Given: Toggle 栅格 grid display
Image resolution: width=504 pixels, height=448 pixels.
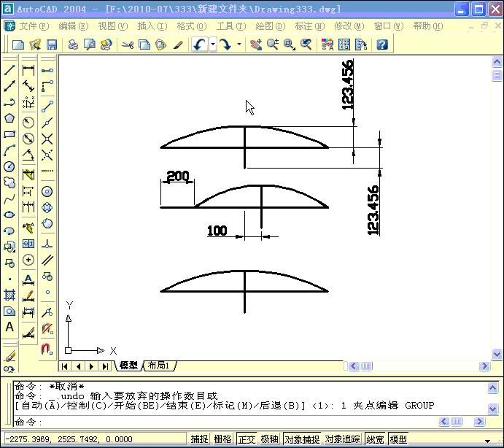Looking at the screenshot, I should (222, 439).
